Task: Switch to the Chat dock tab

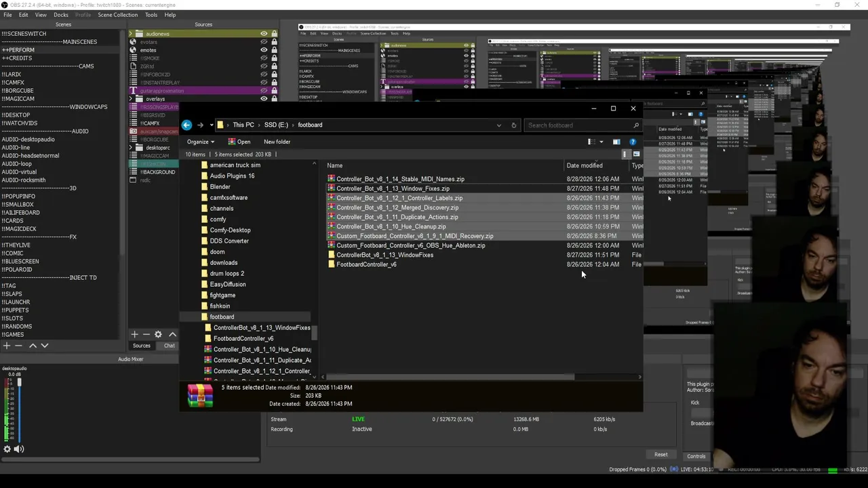Action: (x=169, y=346)
